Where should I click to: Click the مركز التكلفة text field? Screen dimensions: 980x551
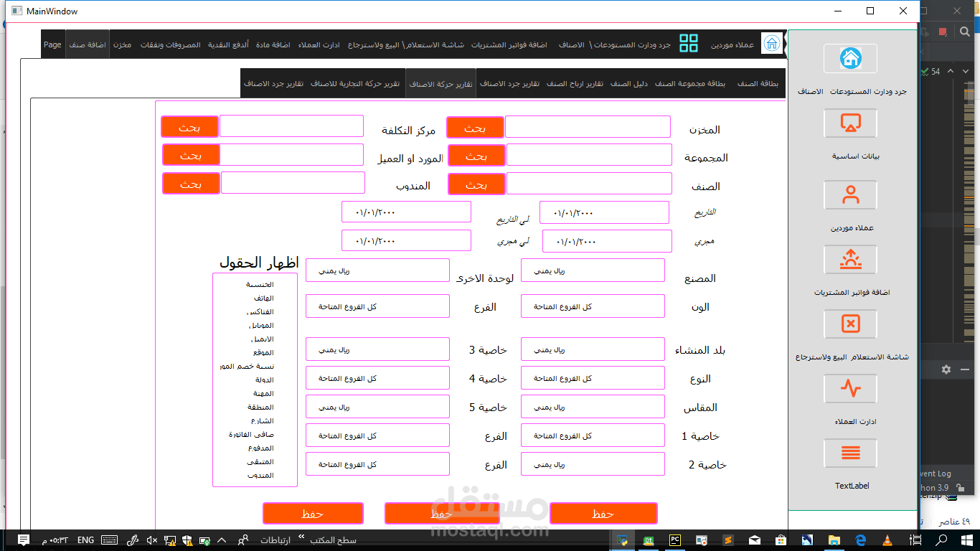point(292,126)
